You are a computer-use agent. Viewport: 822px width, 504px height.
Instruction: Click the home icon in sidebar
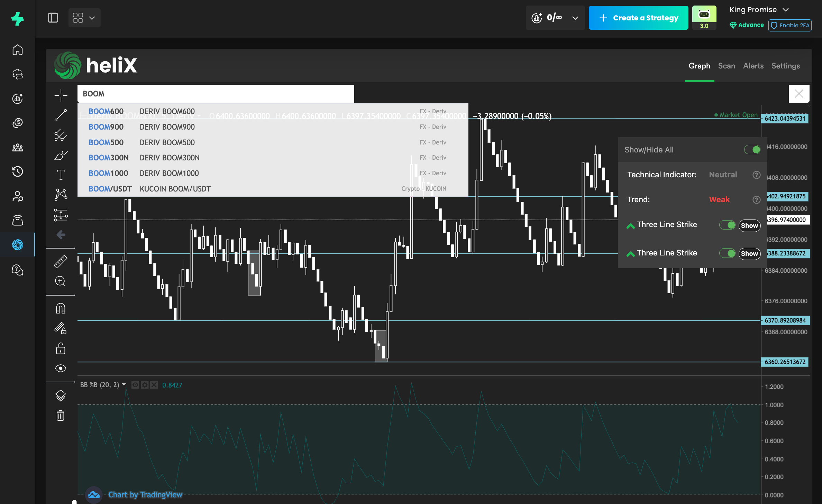18,50
